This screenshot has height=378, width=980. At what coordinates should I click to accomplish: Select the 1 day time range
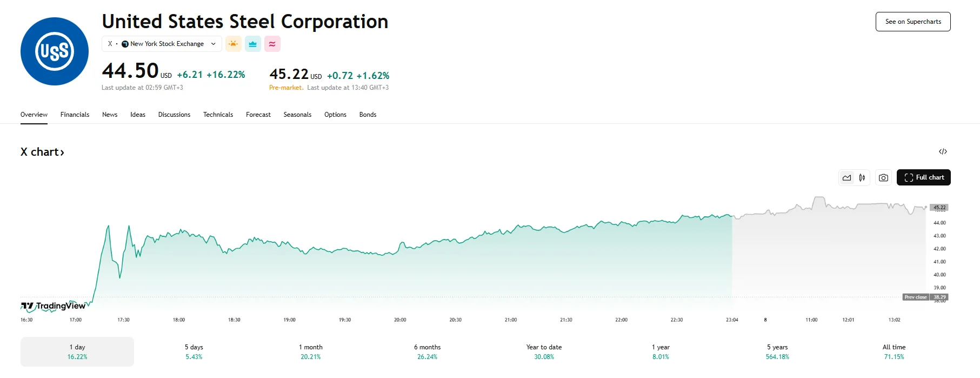(x=77, y=352)
